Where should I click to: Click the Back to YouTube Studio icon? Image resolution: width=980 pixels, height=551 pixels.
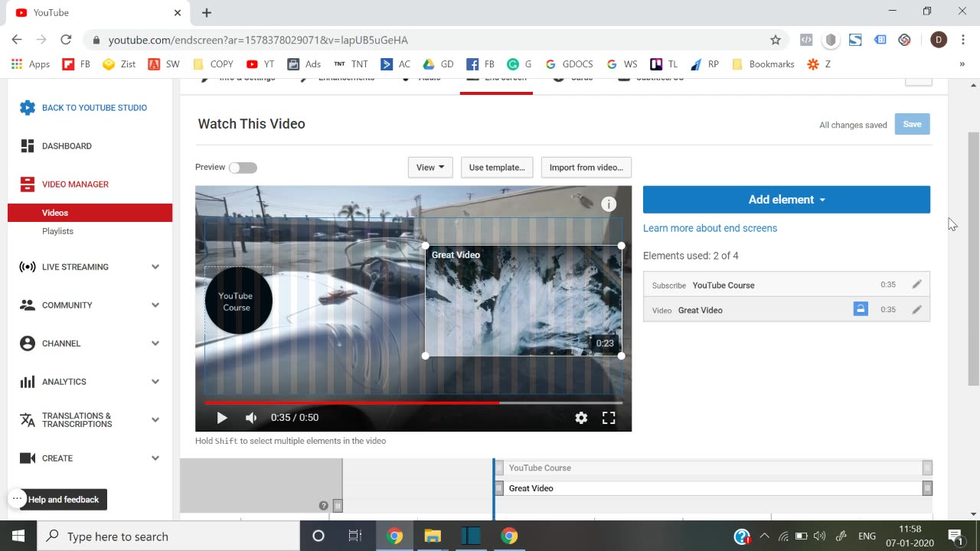(28, 108)
